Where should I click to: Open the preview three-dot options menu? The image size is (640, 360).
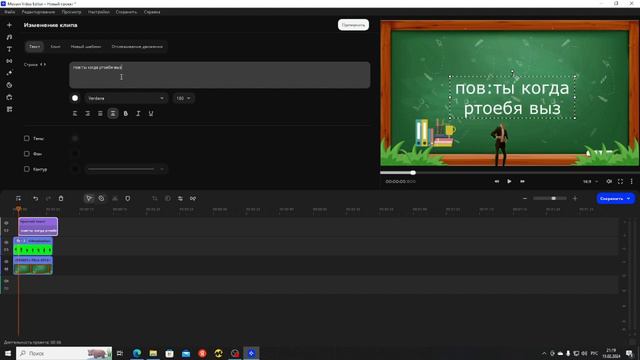click(631, 181)
